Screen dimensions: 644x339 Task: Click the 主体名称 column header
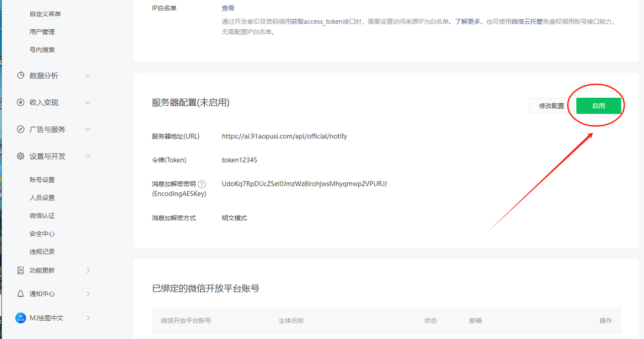coord(291,320)
